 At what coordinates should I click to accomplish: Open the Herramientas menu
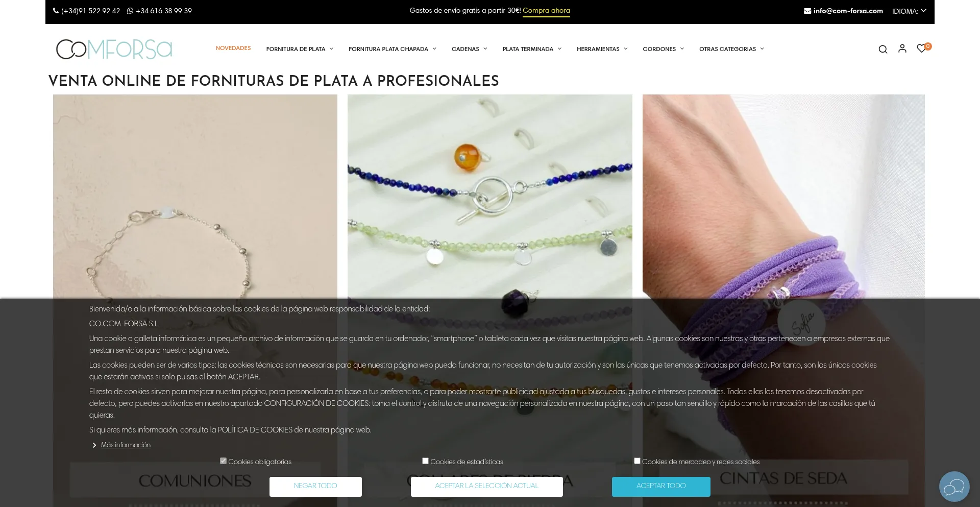pos(602,49)
